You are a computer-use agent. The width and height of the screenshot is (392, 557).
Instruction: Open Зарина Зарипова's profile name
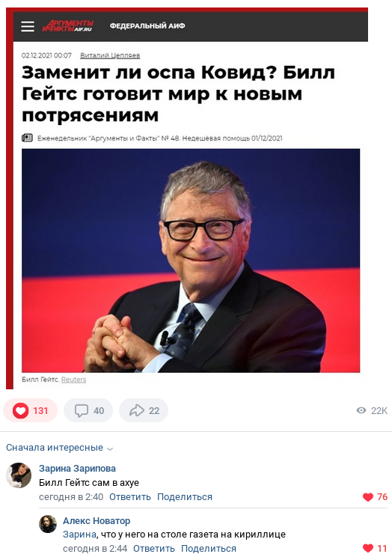pyautogui.click(x=77, y=469)
